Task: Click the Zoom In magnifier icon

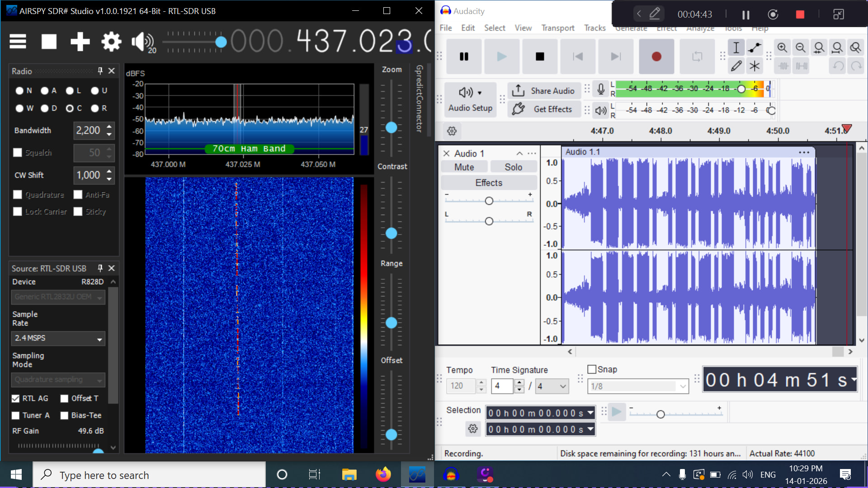Action: point(782,47)
